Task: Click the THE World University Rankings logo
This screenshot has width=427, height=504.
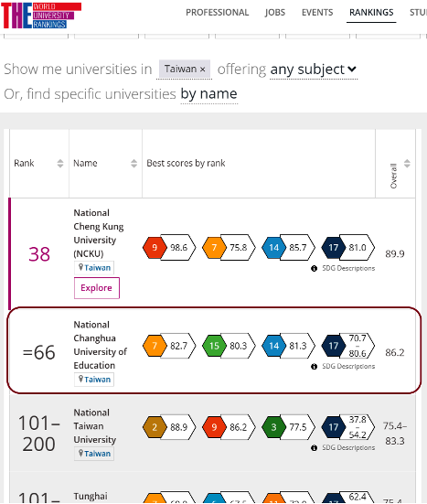Action: (41, 16)
